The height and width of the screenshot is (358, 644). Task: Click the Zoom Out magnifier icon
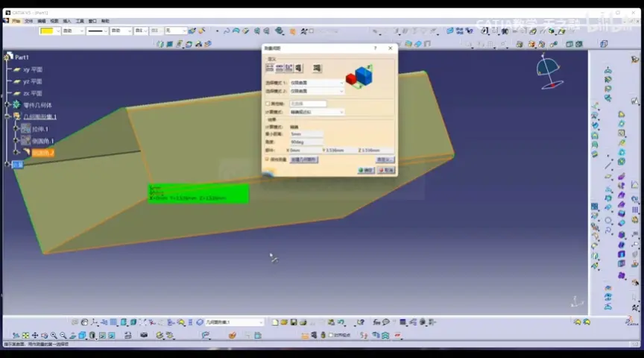tap(63, 336)
